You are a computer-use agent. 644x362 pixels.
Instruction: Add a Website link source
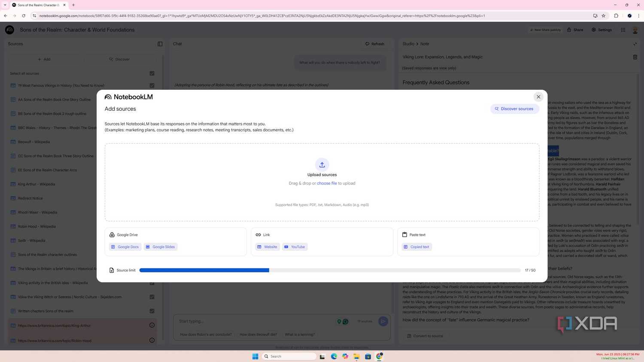coord(267,247)
